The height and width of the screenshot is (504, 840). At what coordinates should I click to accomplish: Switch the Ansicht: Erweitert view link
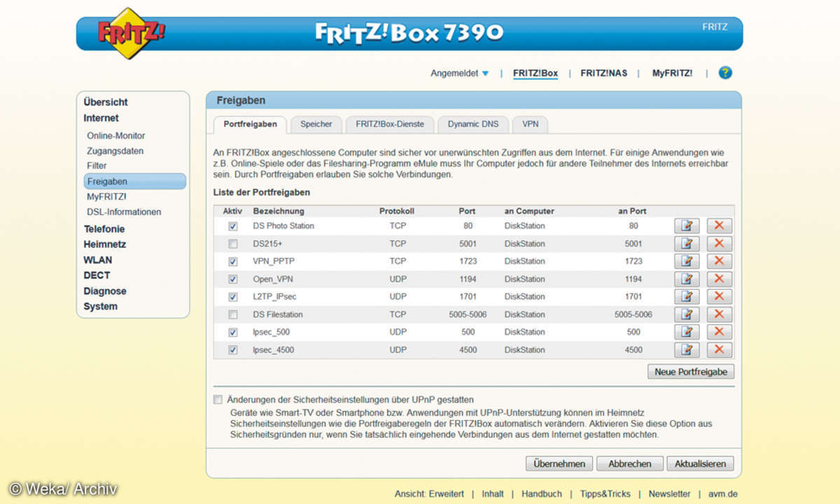coord(429,493)
